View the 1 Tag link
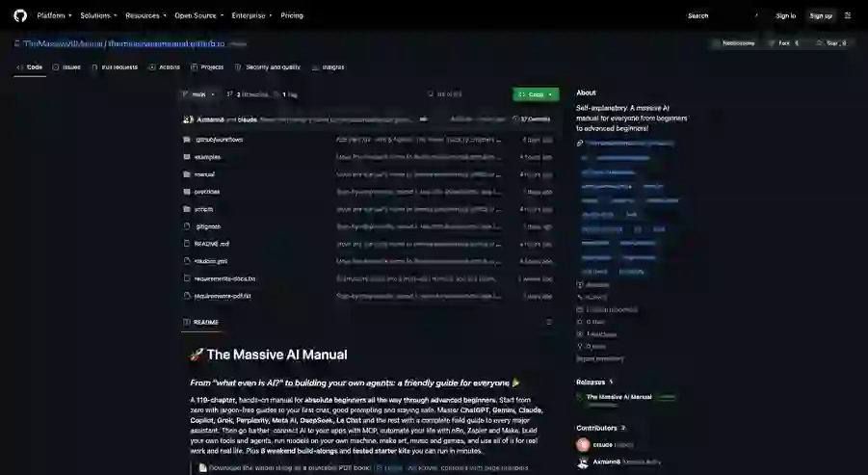 [286, 94]
